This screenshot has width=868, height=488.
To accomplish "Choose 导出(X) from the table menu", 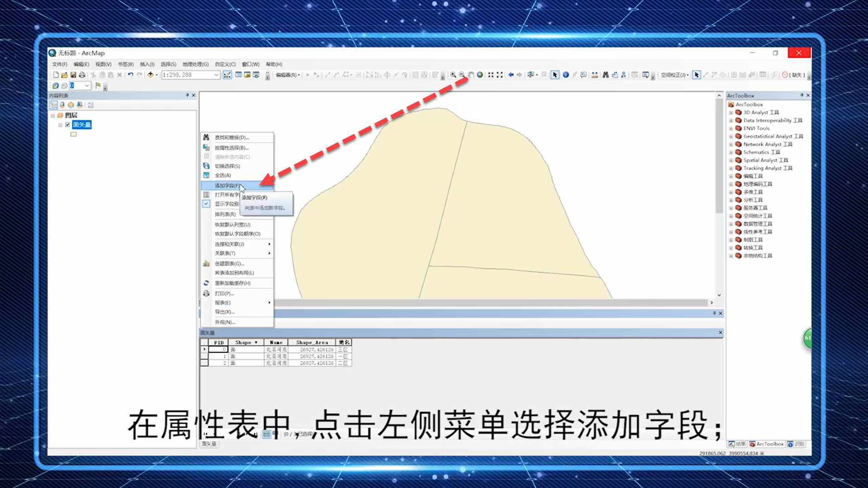I will tap(237, 312).
